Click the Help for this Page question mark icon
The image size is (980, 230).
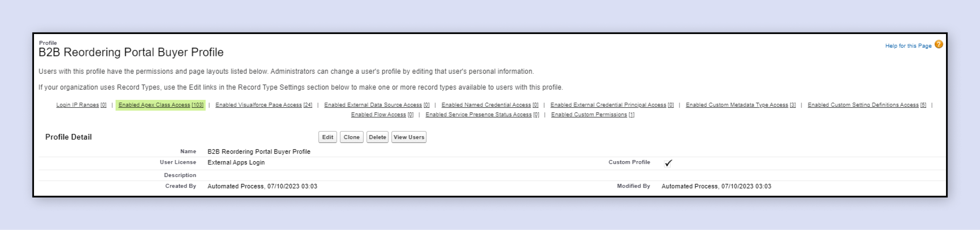tap(938, 45)
